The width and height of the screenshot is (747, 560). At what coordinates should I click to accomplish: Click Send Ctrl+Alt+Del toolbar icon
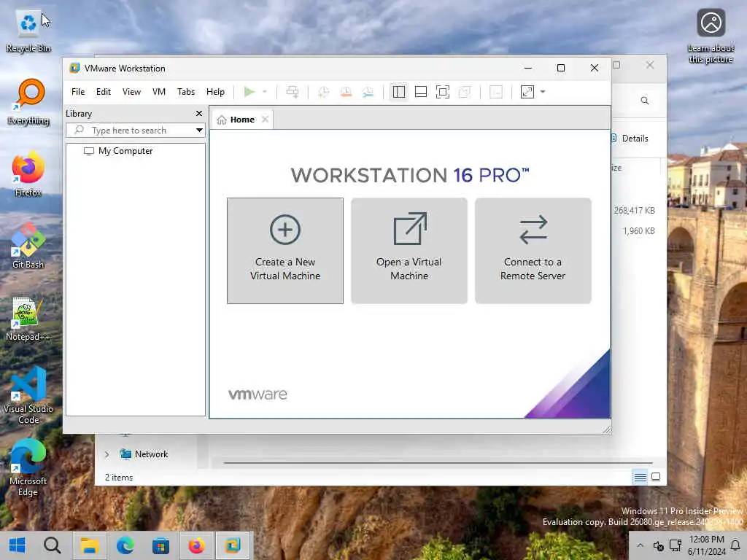293,92
